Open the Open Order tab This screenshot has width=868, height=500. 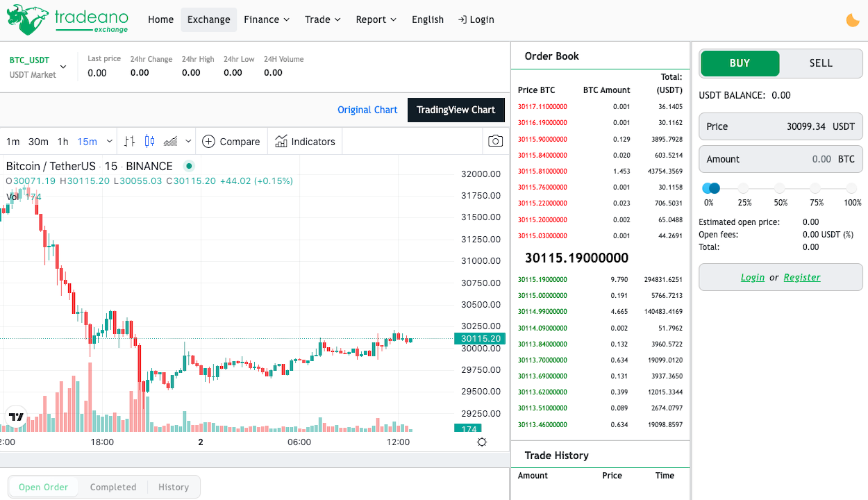pos(44,487)
